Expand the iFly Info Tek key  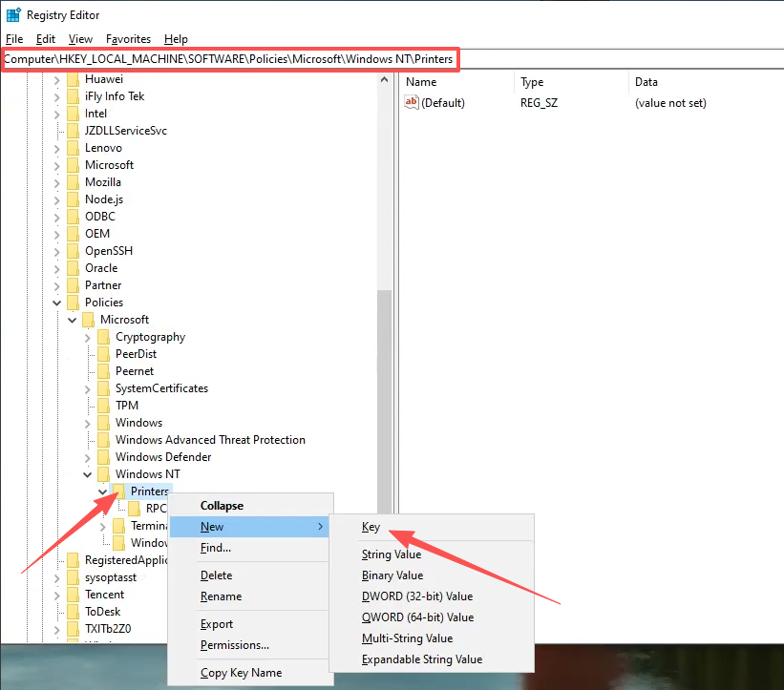pos(56,97)
